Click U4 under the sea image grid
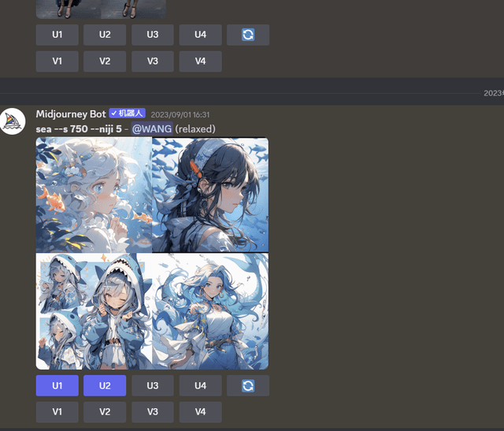Image resolution: width=504 pixels, height=431 pixels. tap(200, 385)
